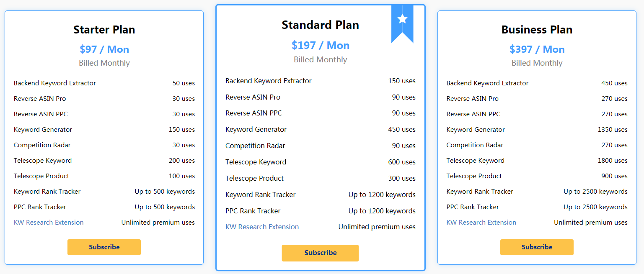The height and width of the screenshot is (274, 644).
Task: Open KW Research Extension link in Standard Plan
Action: tap(262, 227)
